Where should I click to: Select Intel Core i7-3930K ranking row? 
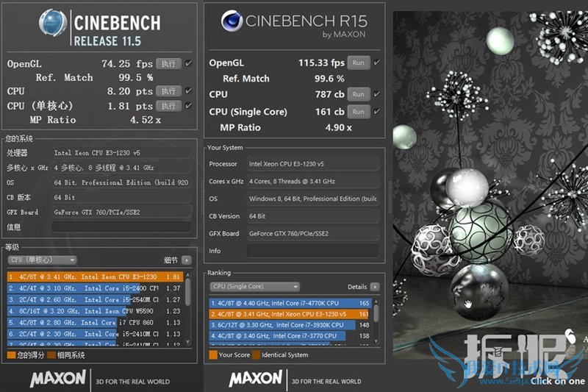[x=290, y=325]
